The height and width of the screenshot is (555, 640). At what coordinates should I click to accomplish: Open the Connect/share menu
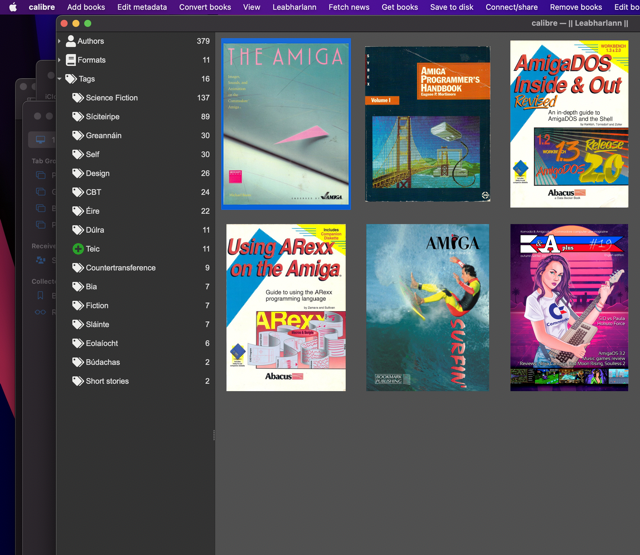click(511, 7)
